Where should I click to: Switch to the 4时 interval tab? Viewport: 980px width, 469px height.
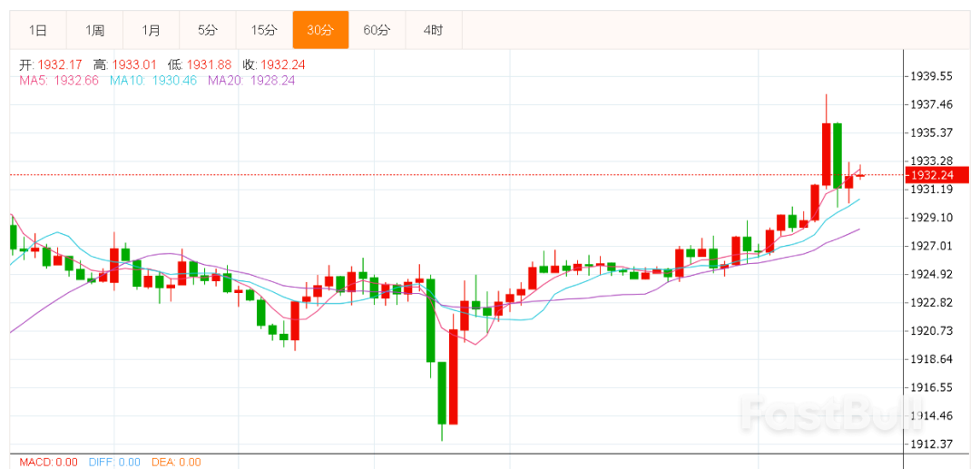pyautogui.click(x=433, y=30)
